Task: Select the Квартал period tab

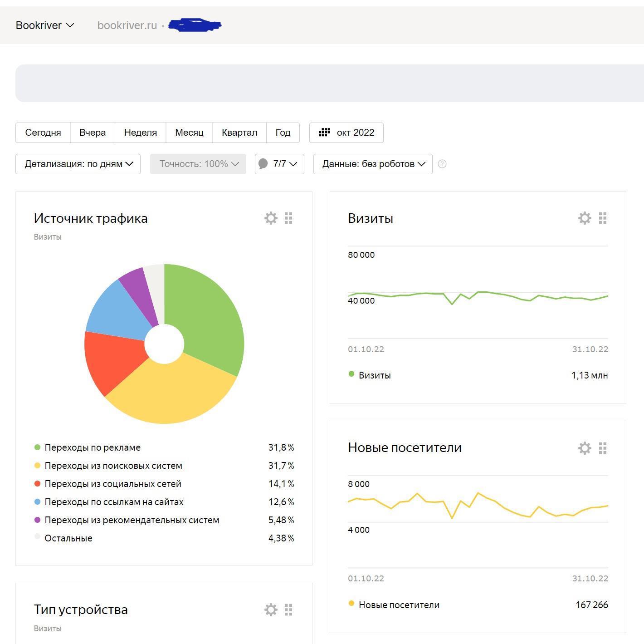Action: pos(239,133)
